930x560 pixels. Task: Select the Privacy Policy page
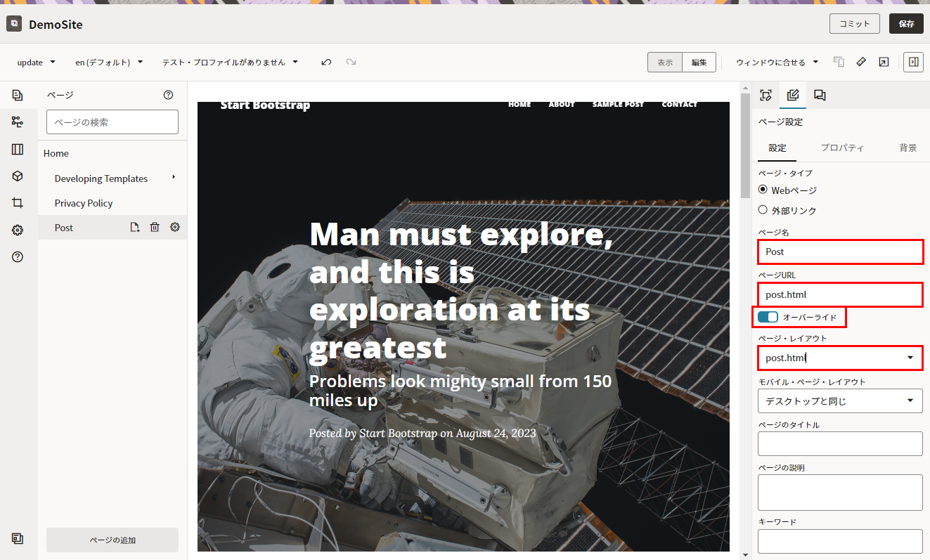[x=84, y=203]
